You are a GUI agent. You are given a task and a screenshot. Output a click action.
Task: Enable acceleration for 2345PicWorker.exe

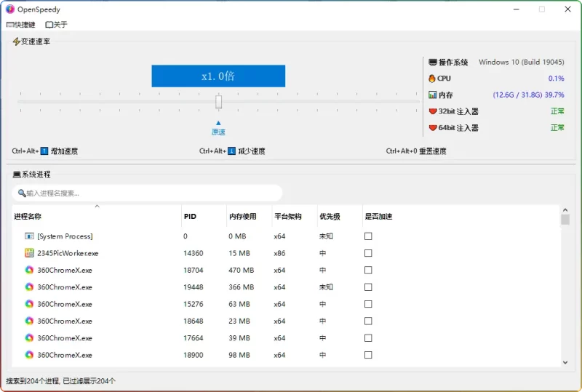coord(368,253)
